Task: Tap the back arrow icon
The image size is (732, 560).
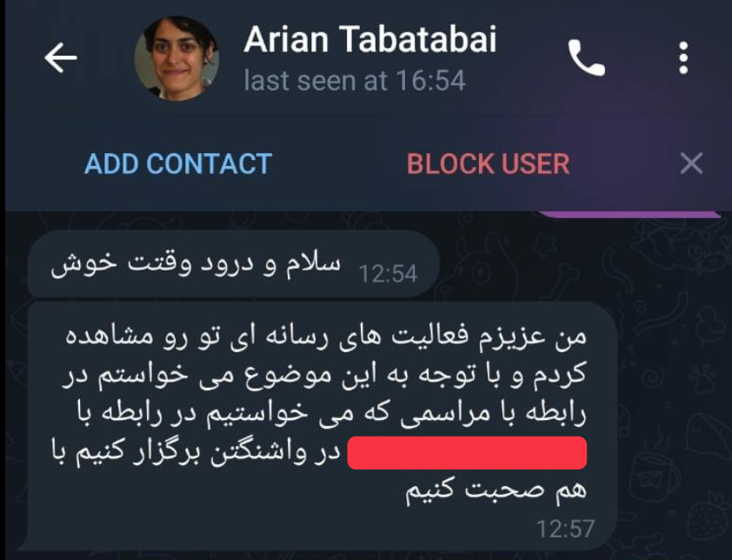Action: pos(61,57)
